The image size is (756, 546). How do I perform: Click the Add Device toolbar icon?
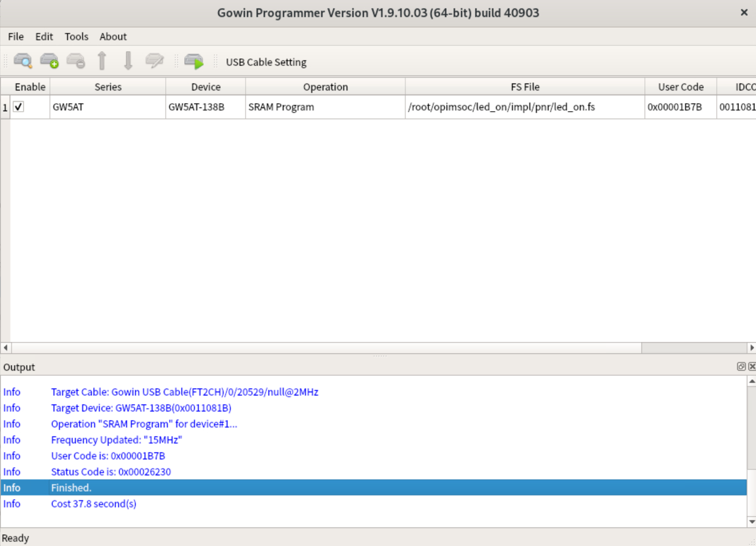click(49, 61)
